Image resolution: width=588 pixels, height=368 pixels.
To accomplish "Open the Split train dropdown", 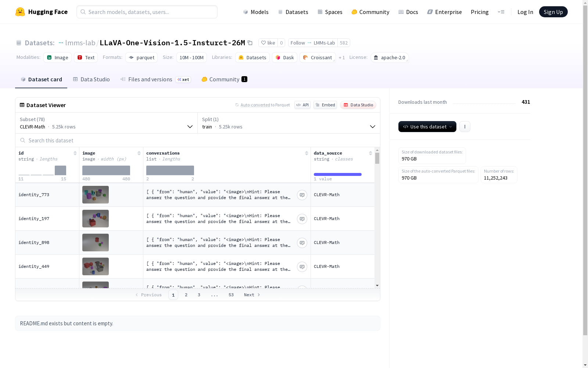I will (289, 123).
